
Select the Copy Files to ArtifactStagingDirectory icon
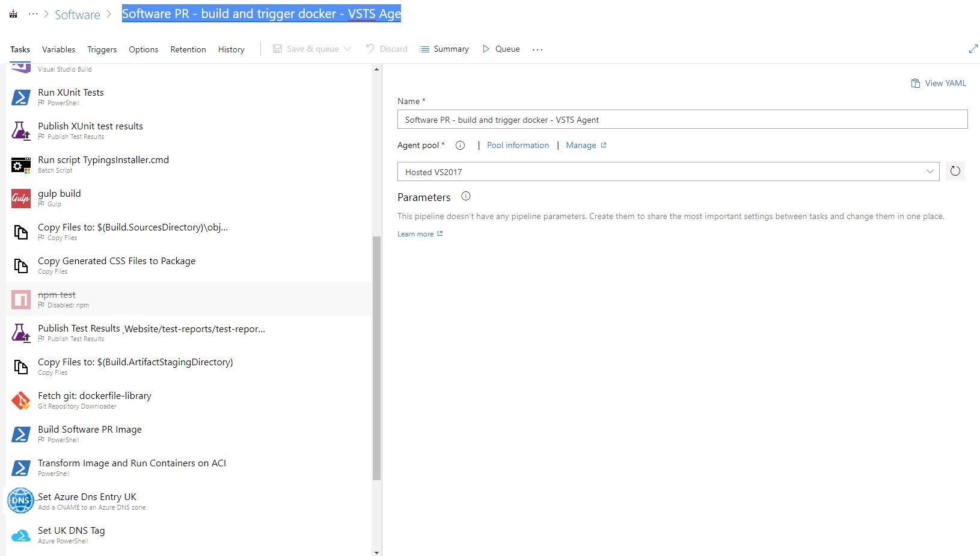tap(21, 366)
